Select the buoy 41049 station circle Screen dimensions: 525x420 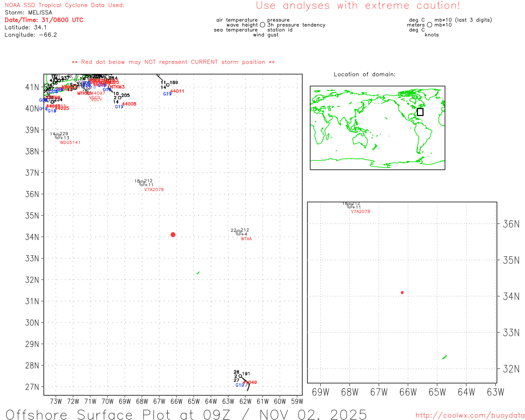click(240, 376)
